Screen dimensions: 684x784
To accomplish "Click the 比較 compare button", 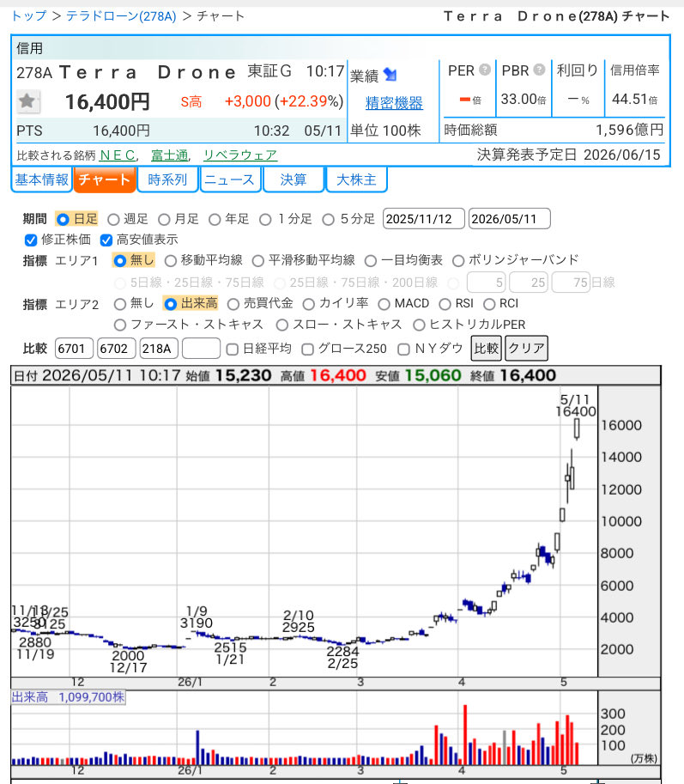I will pyautogui.click(x=487, y=348).
